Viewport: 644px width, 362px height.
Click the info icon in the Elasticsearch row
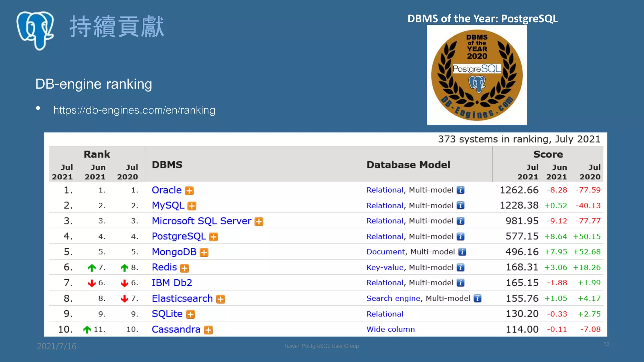(477, 298)
